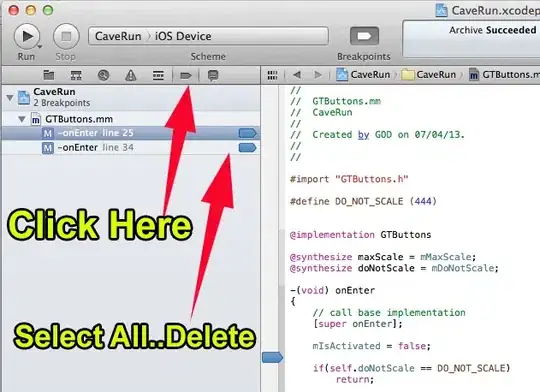Open the Symbol navigator icon
The width and height of the screenshot is (540, 392).
tap(76, 75)
